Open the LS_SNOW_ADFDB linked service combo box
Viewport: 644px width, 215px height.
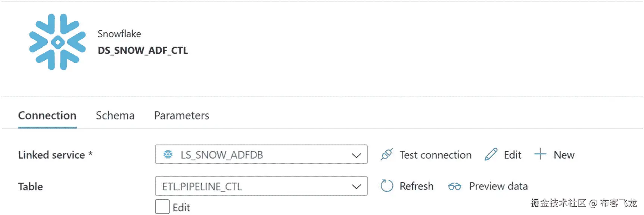pyautogui.click(x=254, y=154)
